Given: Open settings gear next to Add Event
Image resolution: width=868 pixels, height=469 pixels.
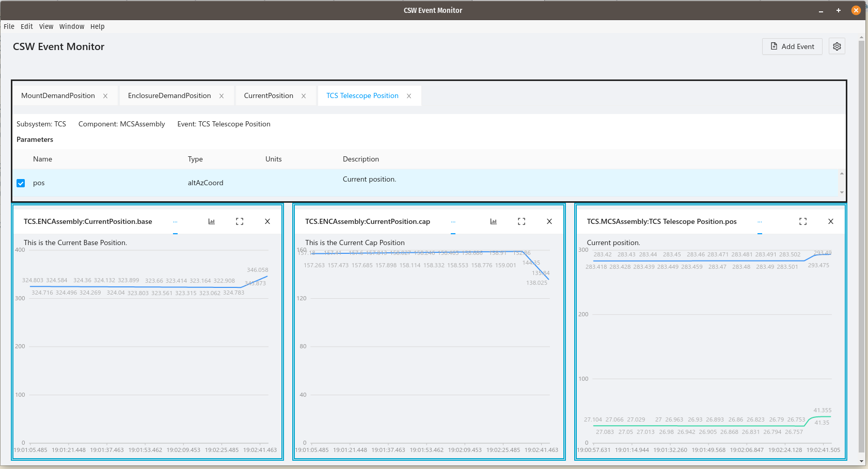Looking at the screenshot, I should point(837,46).
